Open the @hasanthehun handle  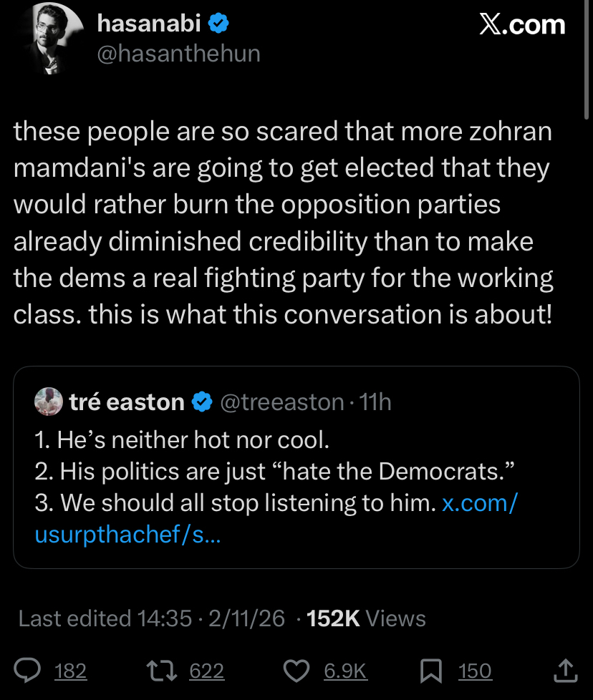[x=178, y=54]
